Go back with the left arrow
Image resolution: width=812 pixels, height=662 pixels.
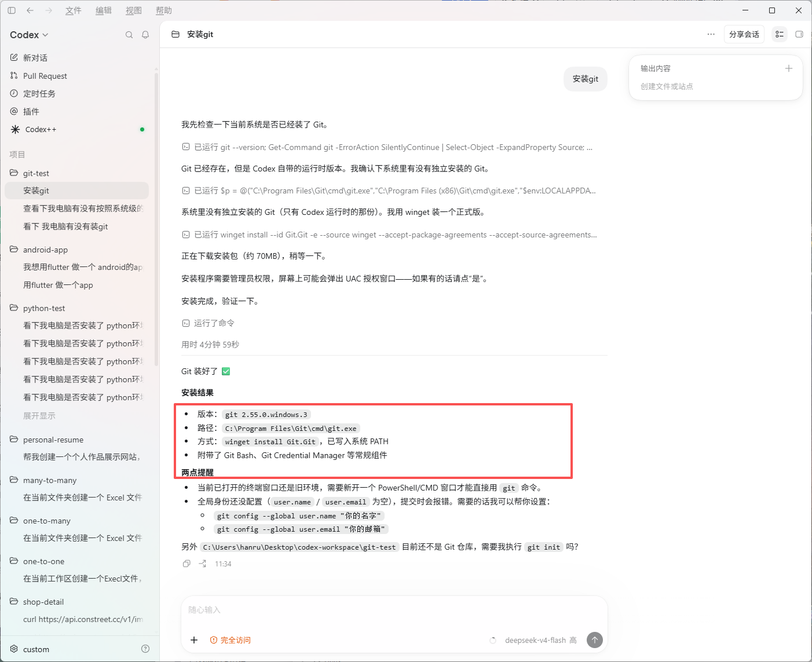pos(30,10)
